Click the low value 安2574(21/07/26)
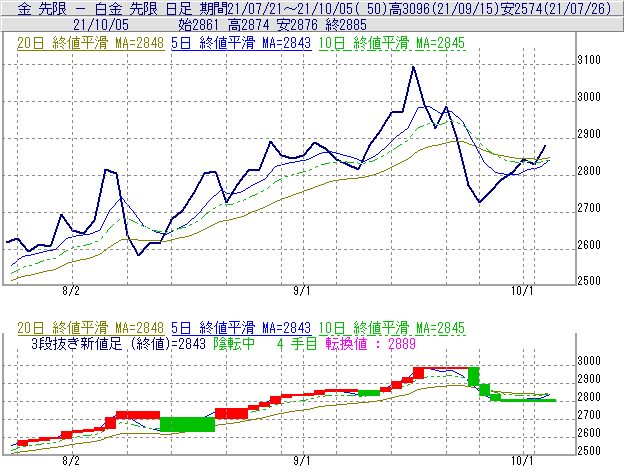624x475 pixels. [x=556, y=8]
